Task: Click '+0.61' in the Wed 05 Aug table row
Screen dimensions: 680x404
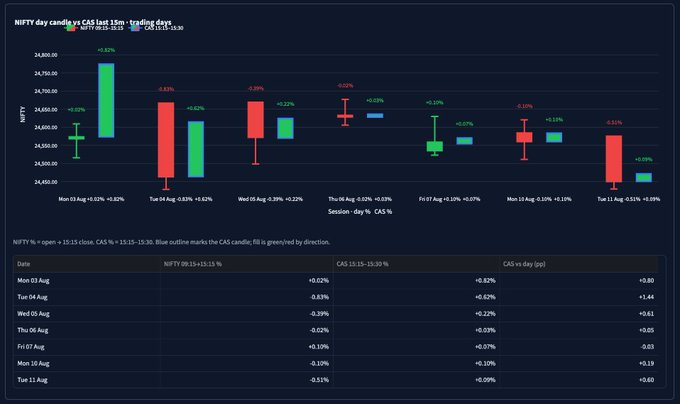Action: pos(646,313)
